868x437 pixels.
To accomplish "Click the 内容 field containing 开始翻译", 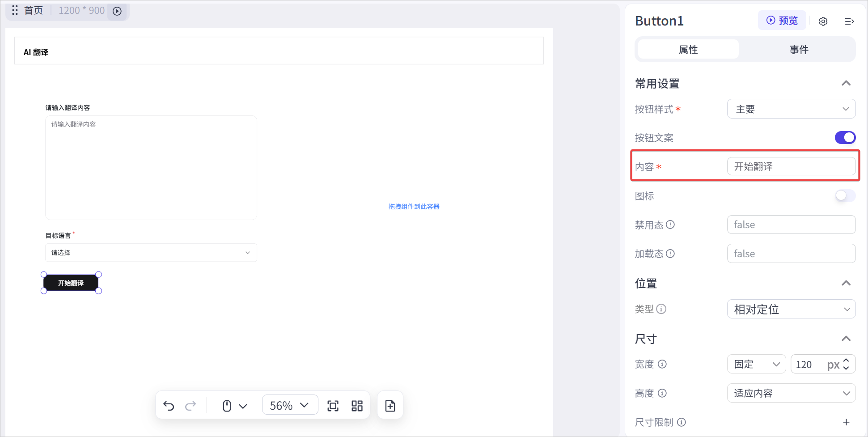I will pos(791,166).
